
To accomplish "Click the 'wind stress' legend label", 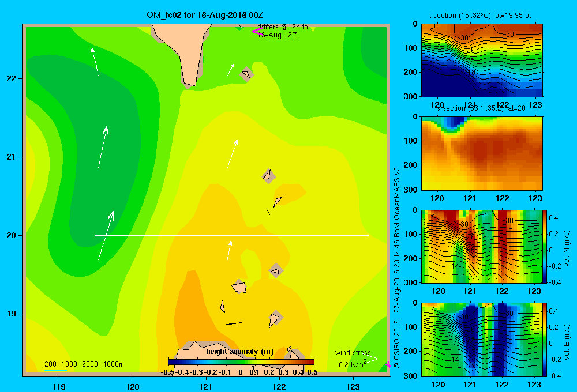I will coord(353,352).
